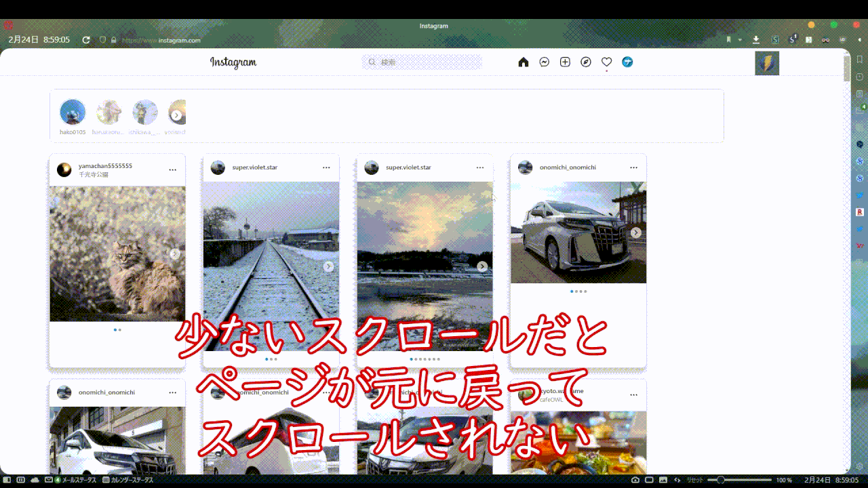Create a new post with the plus icon
This screenshot has height=488, width=868.
point(565,62)
